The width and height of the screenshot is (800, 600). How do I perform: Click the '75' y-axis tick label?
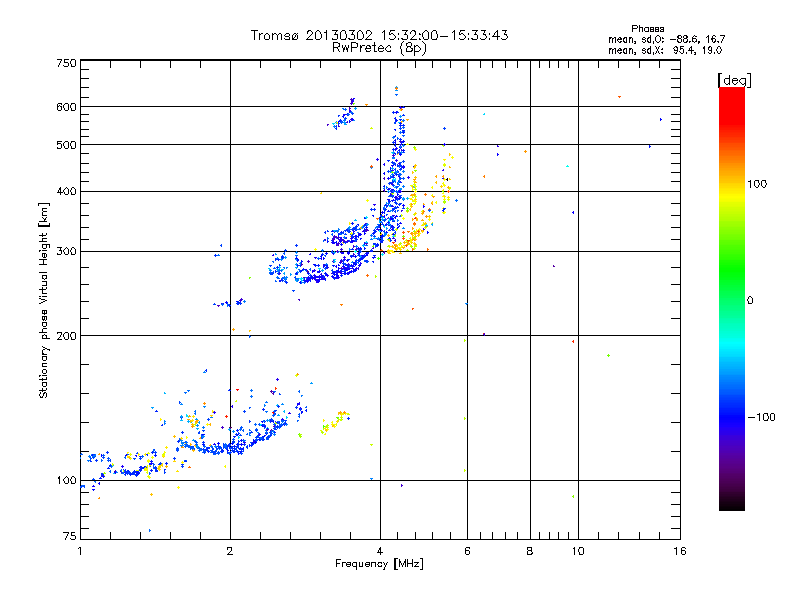[70, 536]
